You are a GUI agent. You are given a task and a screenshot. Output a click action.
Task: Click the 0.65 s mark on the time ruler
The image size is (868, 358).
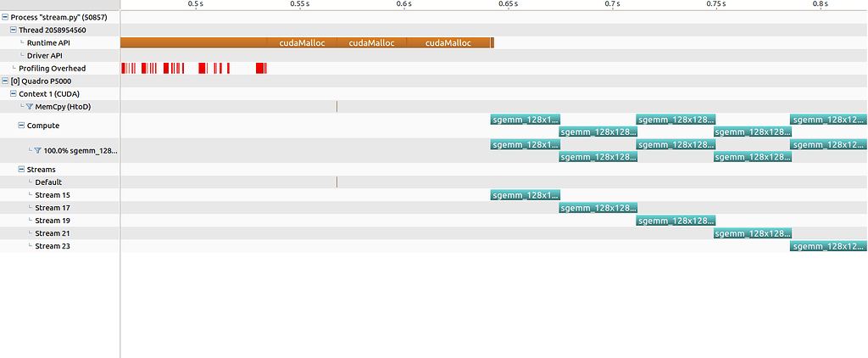507,4
